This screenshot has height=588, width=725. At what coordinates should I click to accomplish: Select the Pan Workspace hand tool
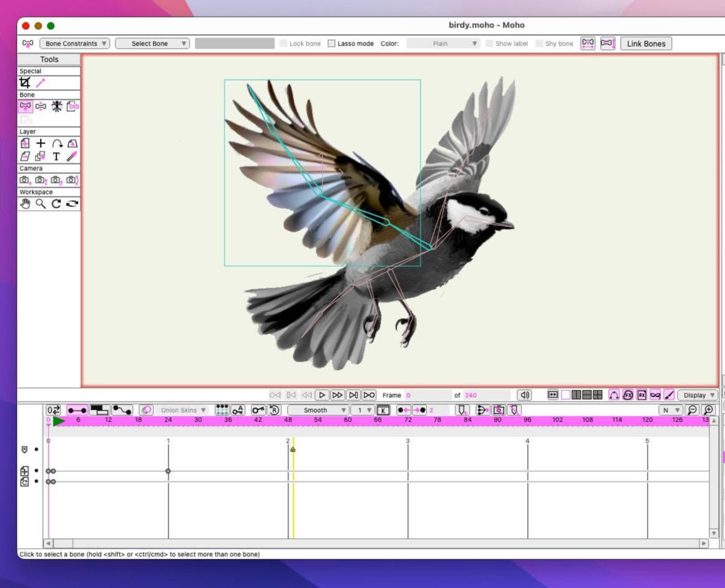(25, 204)
